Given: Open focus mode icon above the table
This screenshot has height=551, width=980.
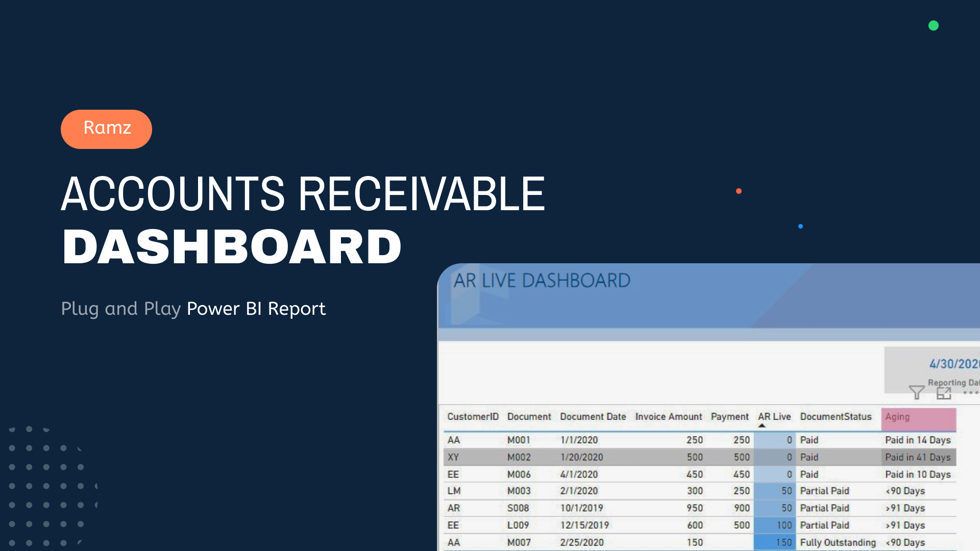Looking at the screenshot, I should pyautogui.click(x=944, y=393).
